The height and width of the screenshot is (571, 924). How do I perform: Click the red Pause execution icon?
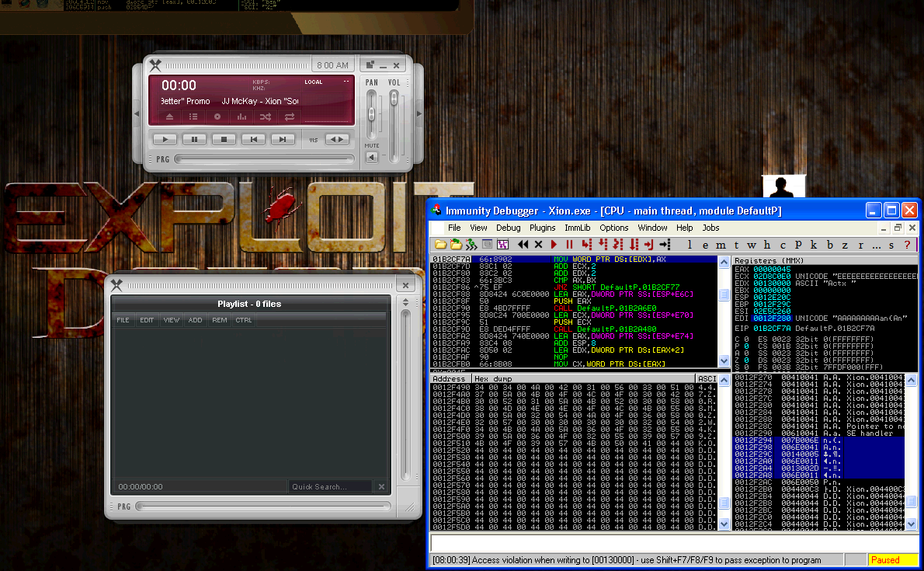pyautogui.click(x=569, y=244)
